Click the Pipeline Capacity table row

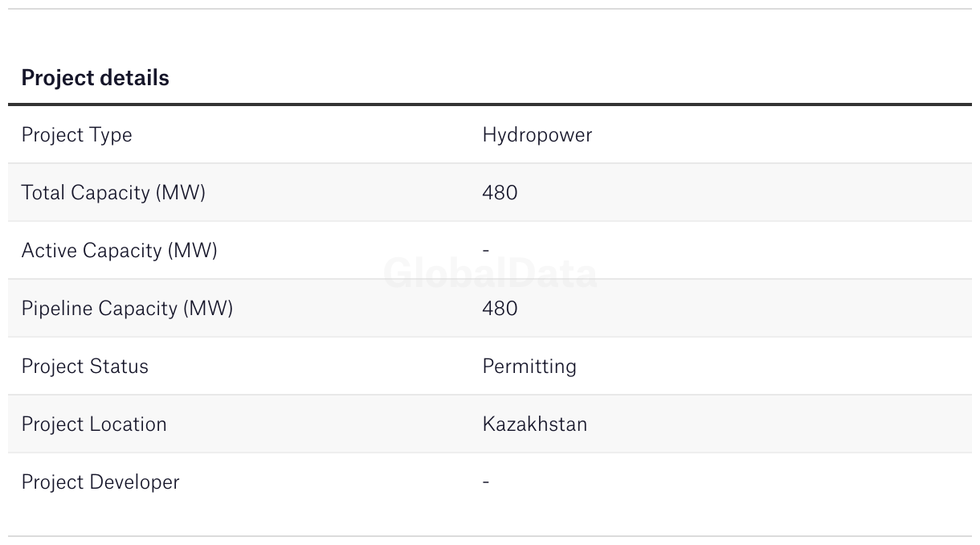click(x=490, y=308)
